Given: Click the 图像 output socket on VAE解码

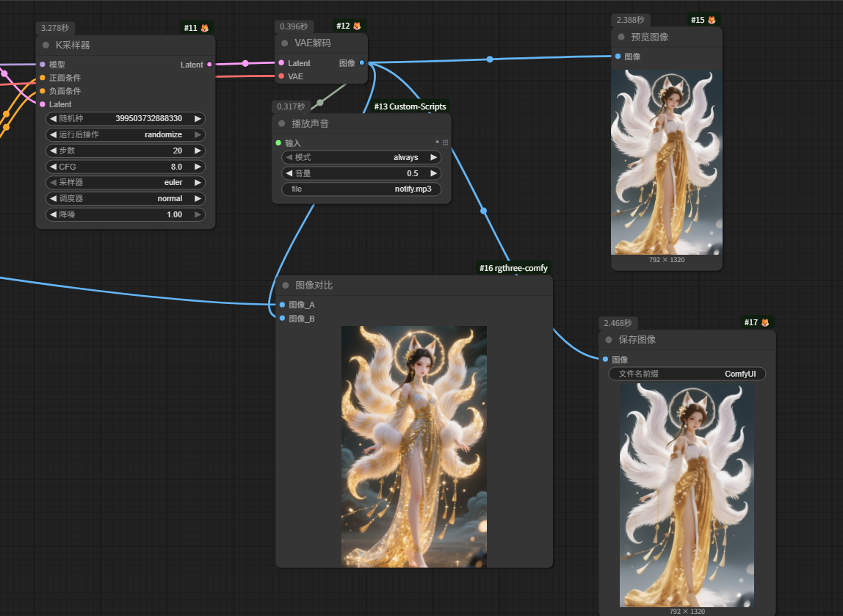Looking at the screenshot, I should click(362, 63).
